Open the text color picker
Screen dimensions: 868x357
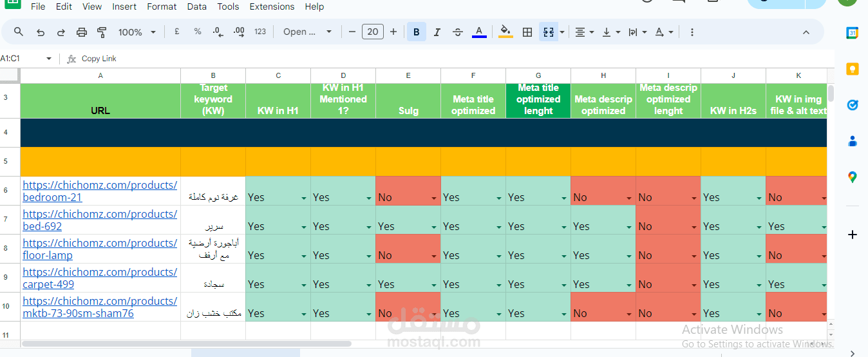479,32
